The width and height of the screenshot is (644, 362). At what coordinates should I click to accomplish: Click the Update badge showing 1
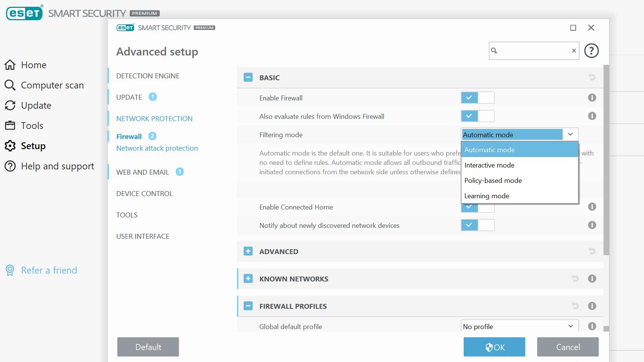coord(153,97)
